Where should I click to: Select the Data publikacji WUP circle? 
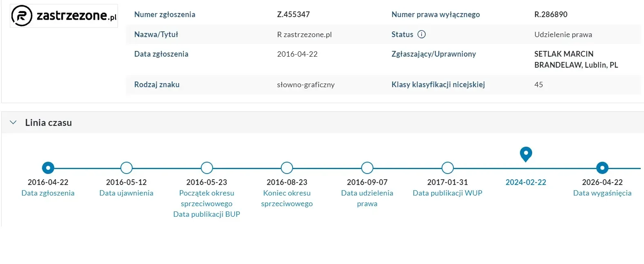(x=447, y=168)
